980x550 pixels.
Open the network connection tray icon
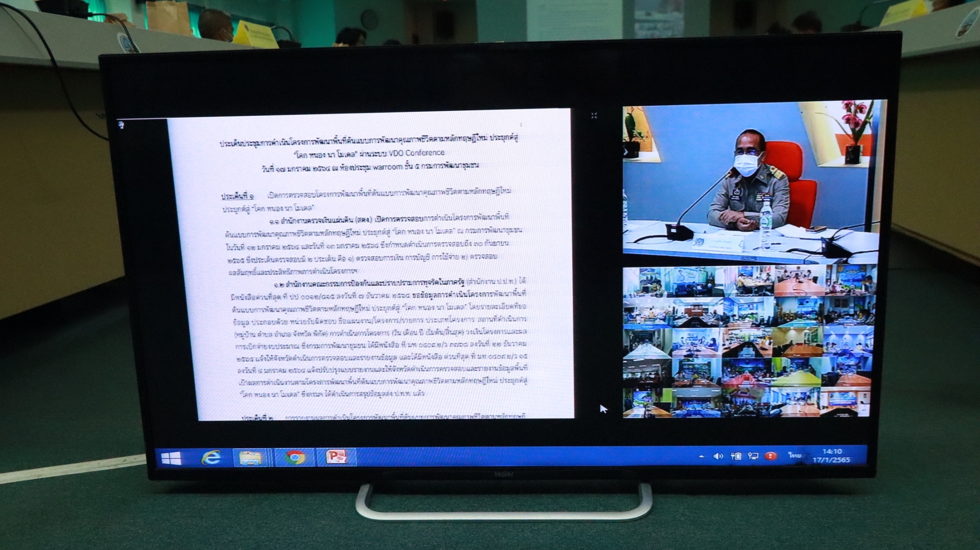753,456
